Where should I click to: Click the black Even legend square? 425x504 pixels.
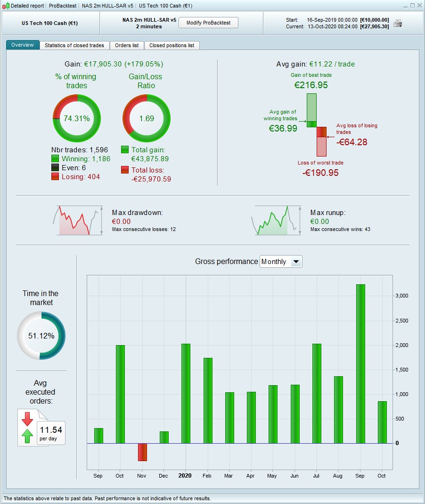55,167
